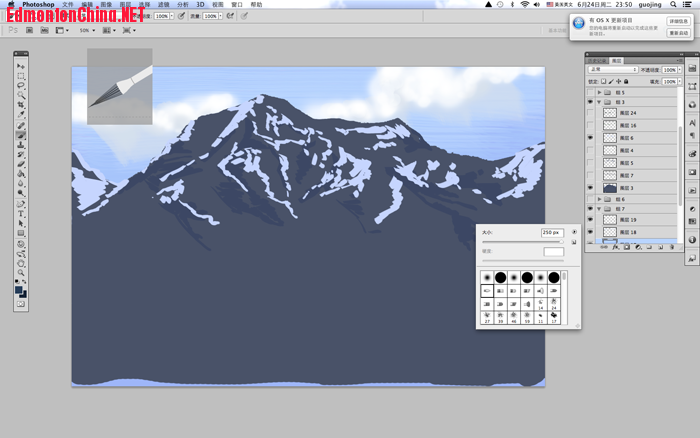This screenshot has height=438, width=700.
Task: Hide layer 图层 19 with eye icon
Action: [x=590, y=219]
